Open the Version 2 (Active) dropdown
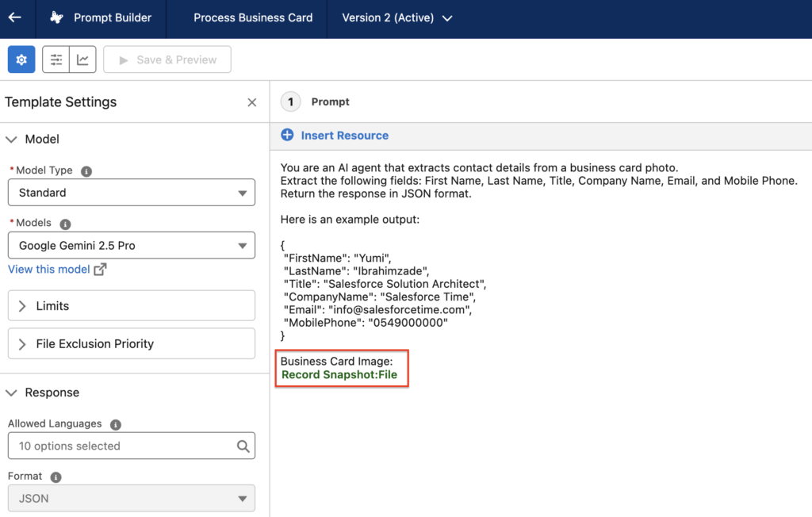Viewport: 812px width, 517px height. pos(395,17)
